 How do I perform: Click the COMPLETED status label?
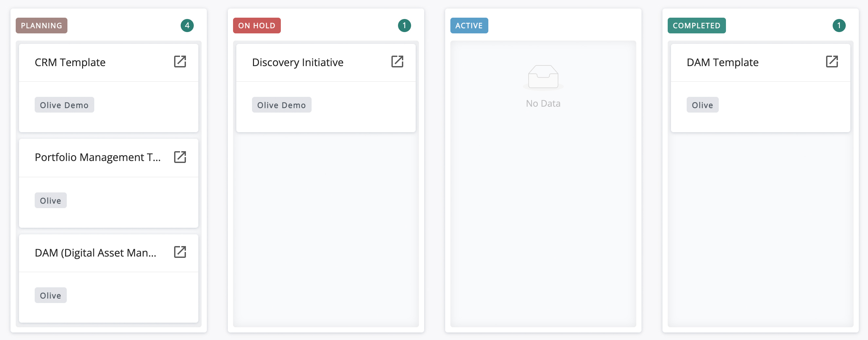point(696,26)
